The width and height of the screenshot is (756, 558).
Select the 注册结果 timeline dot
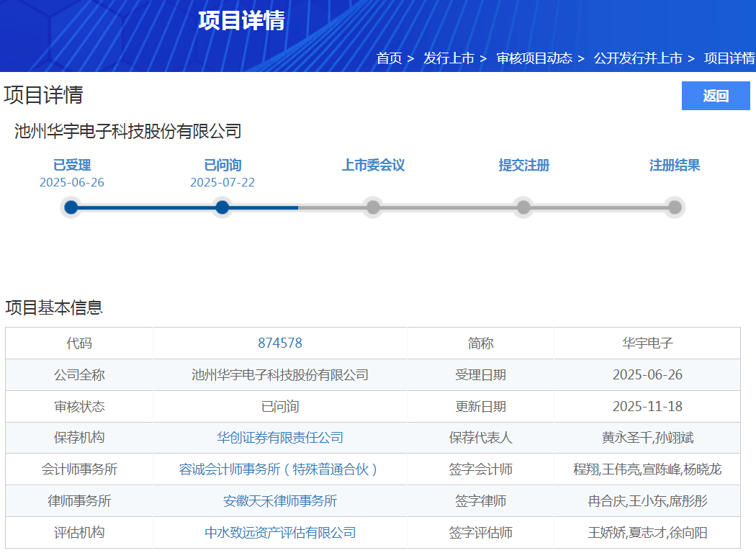tap(675, 207)
